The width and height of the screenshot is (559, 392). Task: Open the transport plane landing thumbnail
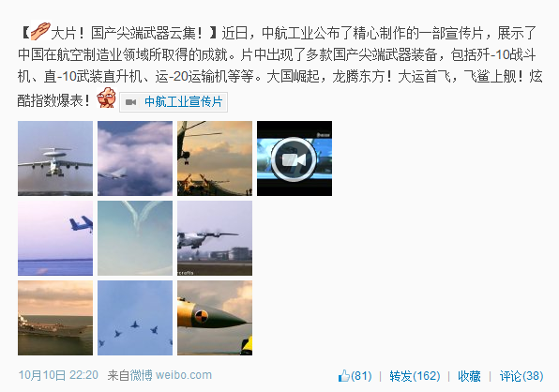click(x=215, y=238)
